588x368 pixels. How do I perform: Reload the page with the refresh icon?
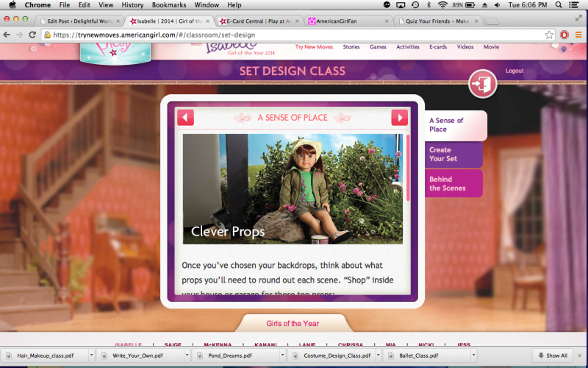pyautogui.click(x=32, y=35)
